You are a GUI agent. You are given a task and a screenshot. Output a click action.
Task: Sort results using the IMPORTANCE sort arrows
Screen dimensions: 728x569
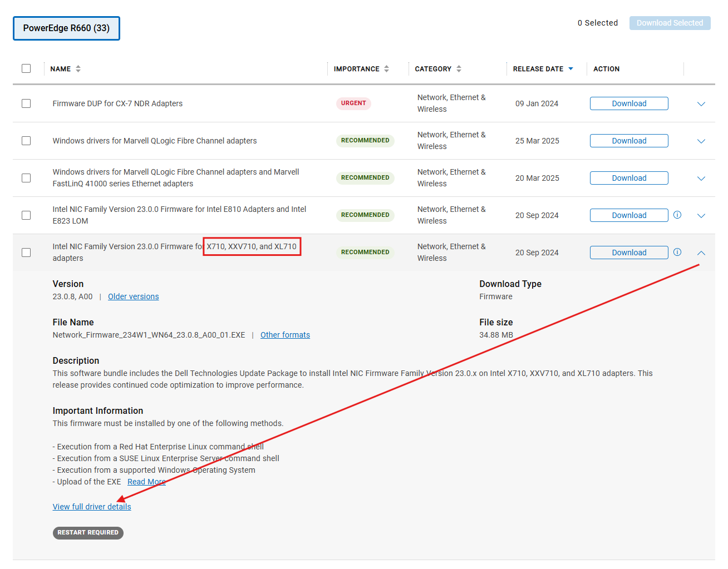(386, 68)
